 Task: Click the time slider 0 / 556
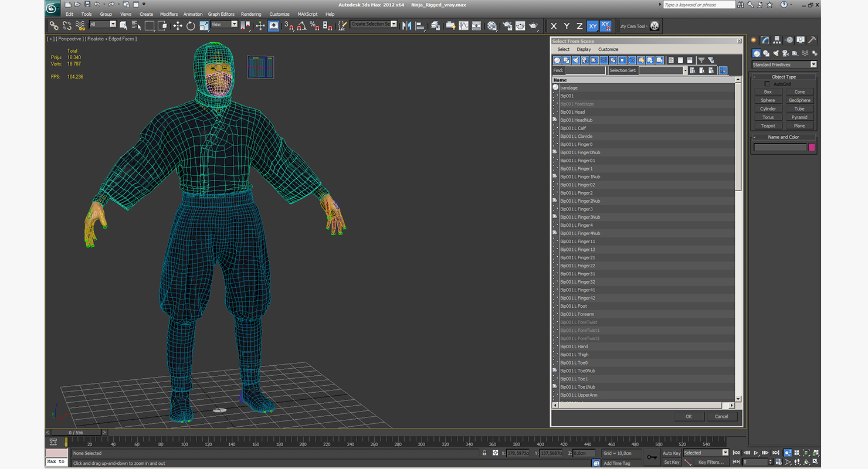77,432
